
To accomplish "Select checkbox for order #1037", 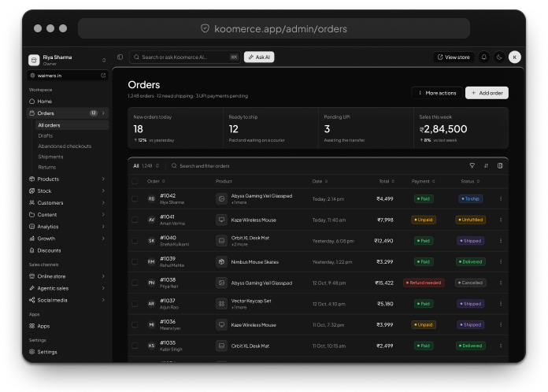I will click(x=135, y=304).
